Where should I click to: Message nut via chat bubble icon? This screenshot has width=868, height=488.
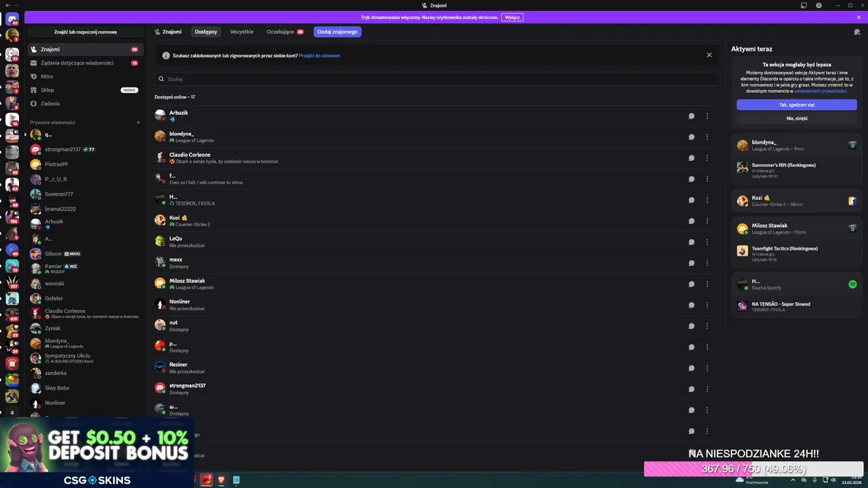[692, 326]
